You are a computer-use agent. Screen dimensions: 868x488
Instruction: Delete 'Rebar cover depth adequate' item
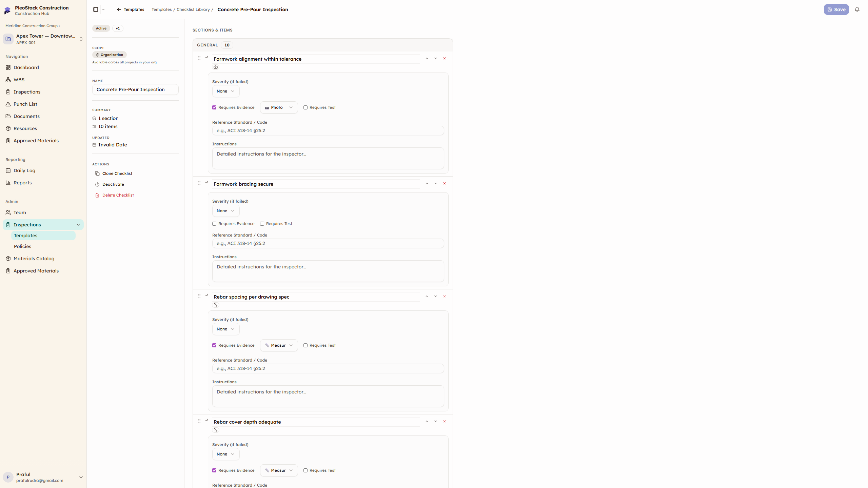(445, 421)
